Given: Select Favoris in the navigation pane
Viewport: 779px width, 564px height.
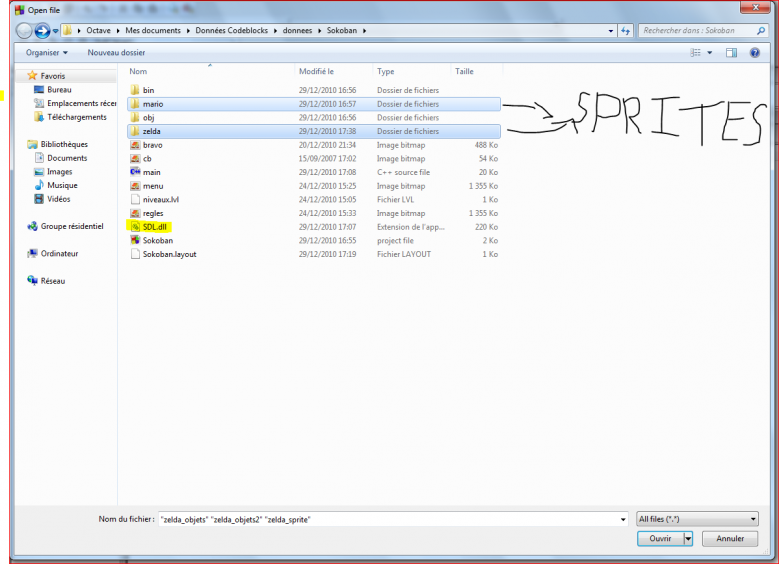Looking at the screenshot, I should tap(53, 76).
